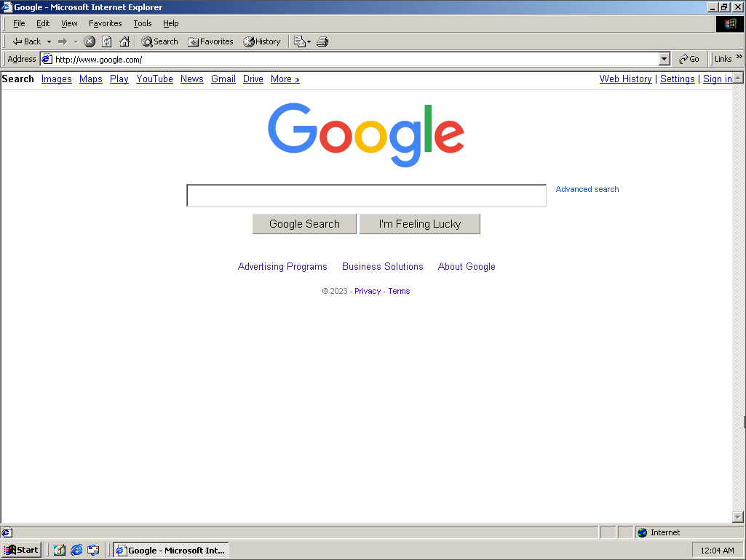The image size is (746, 560).
Task: Open the Play link
Action: [119, 79]
